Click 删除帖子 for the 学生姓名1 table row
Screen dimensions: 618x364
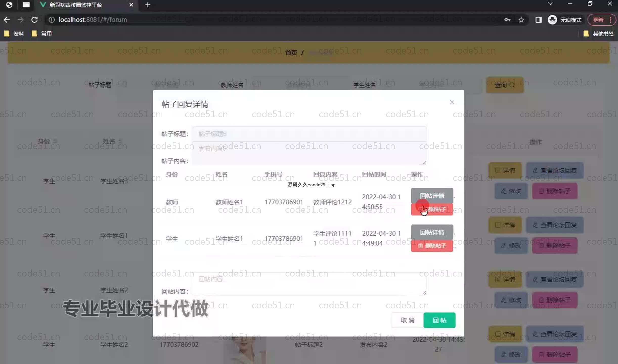click(555, 245)
